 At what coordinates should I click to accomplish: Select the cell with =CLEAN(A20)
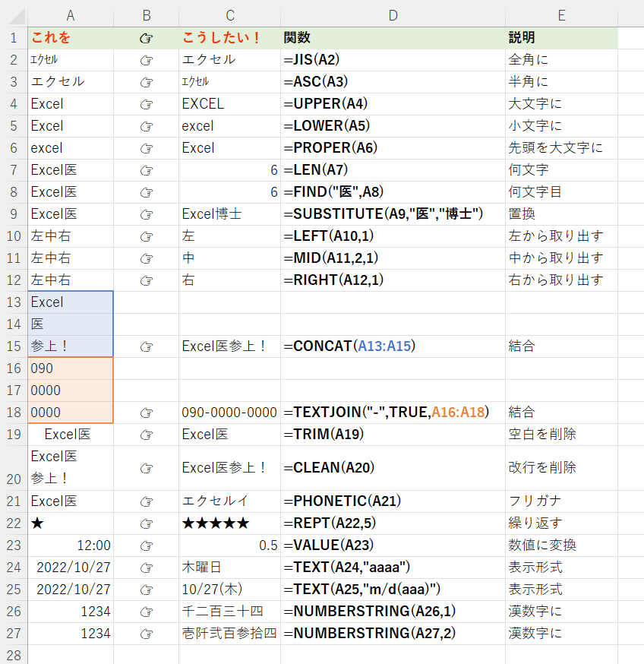pyautogui.click(x=393, y=468)
